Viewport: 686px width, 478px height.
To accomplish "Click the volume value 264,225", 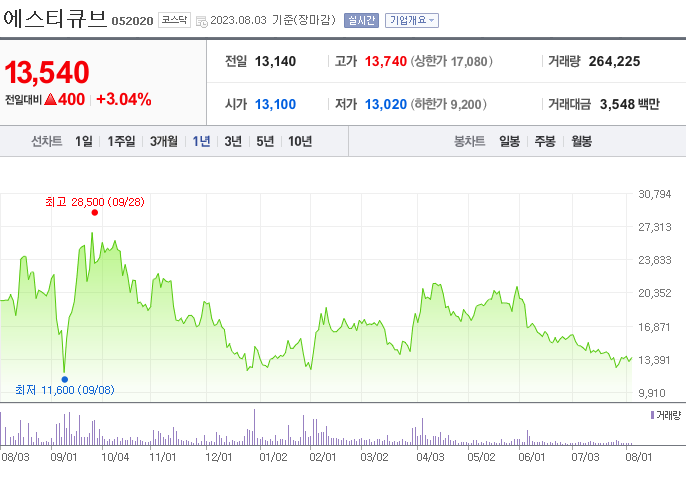I will [x=614, y=61].
